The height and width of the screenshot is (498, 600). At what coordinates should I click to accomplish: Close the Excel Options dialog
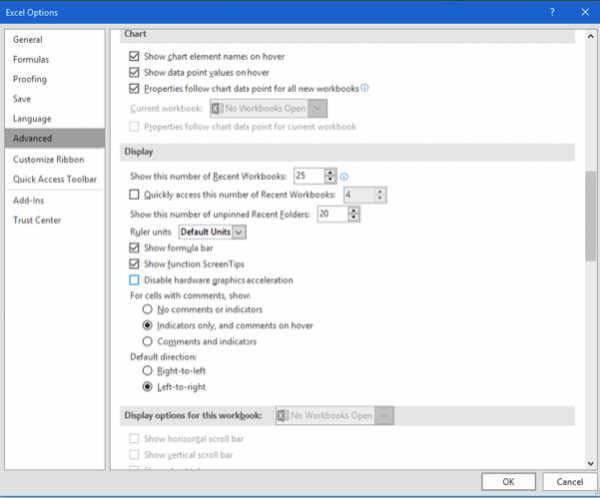(x=585, y=12)
